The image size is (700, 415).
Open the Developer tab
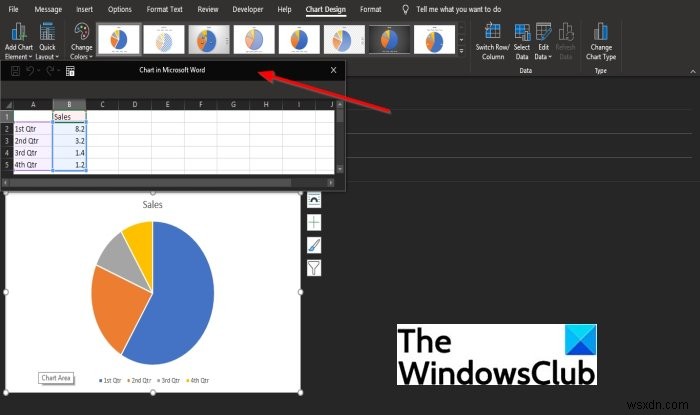click(x=248, y=9)
